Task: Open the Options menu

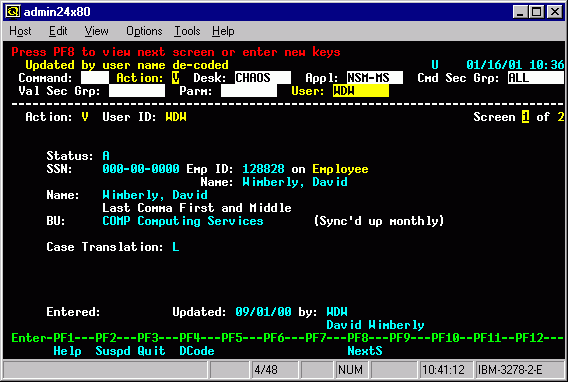Action: point(144,31)
